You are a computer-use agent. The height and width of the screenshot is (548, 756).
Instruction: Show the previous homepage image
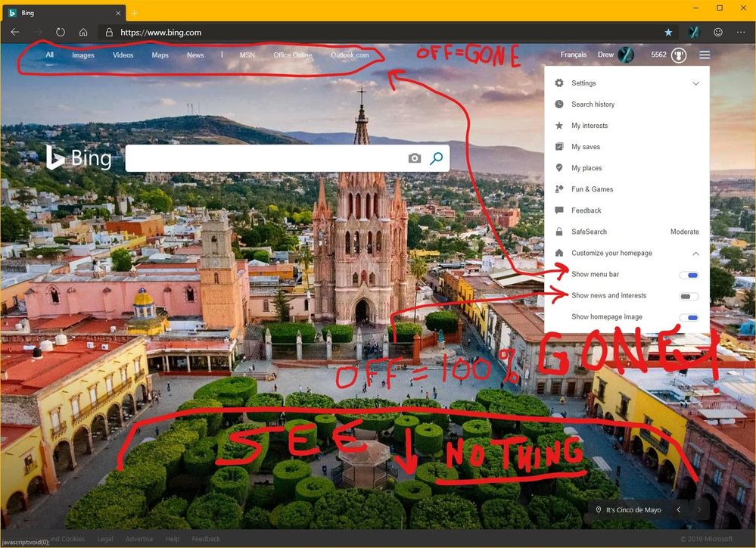(679, 510)
